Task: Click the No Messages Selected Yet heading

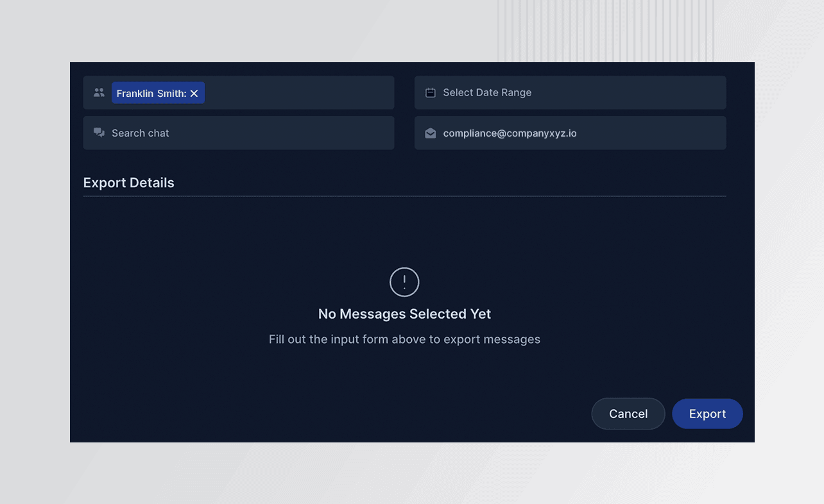Action: point(404,314)
